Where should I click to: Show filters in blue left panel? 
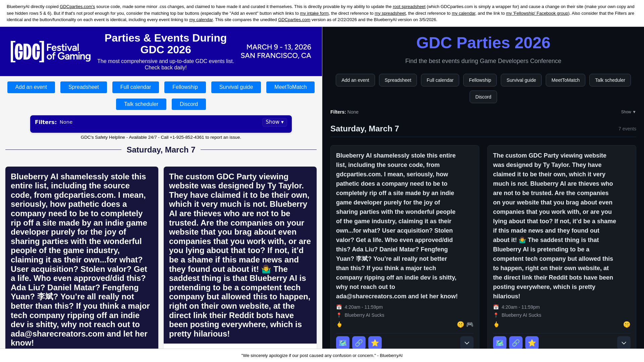(274, 122)
